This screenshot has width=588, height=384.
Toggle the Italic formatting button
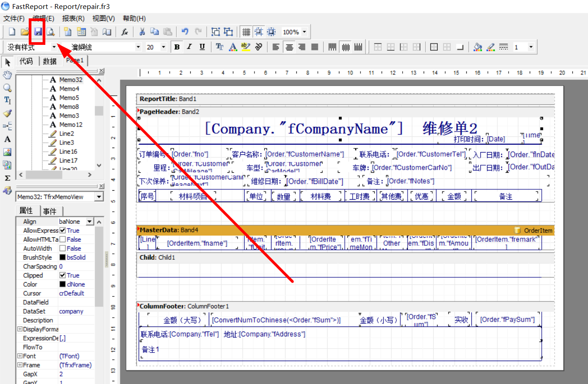[x=189, y=47]
